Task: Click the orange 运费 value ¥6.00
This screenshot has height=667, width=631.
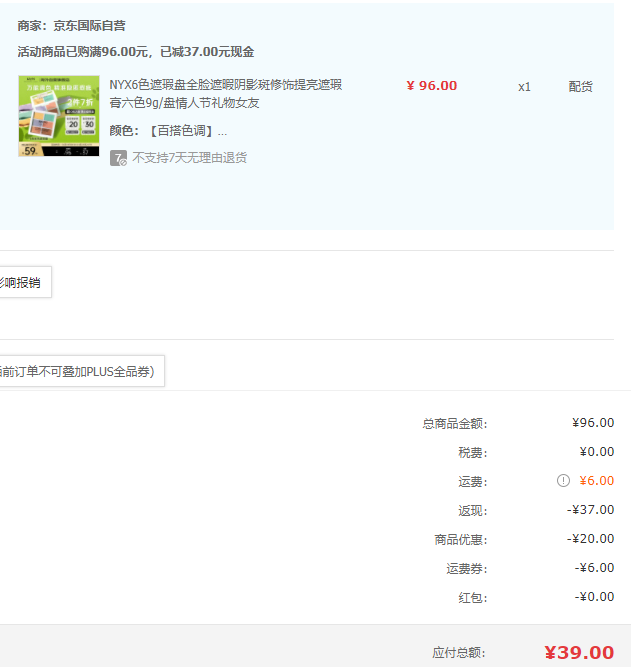Action: coord(597,481)
